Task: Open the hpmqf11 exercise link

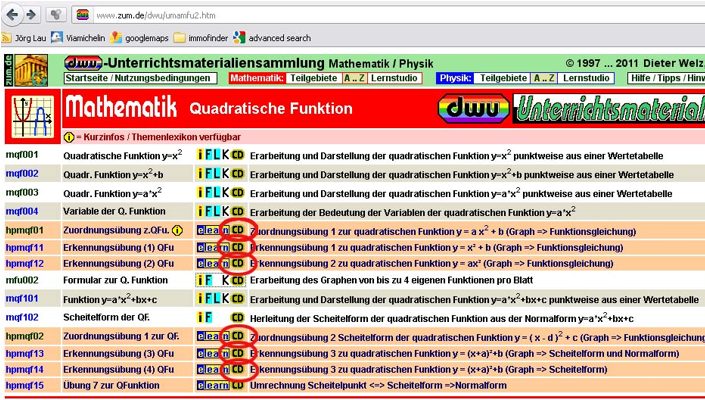Action: coord(25,248)
